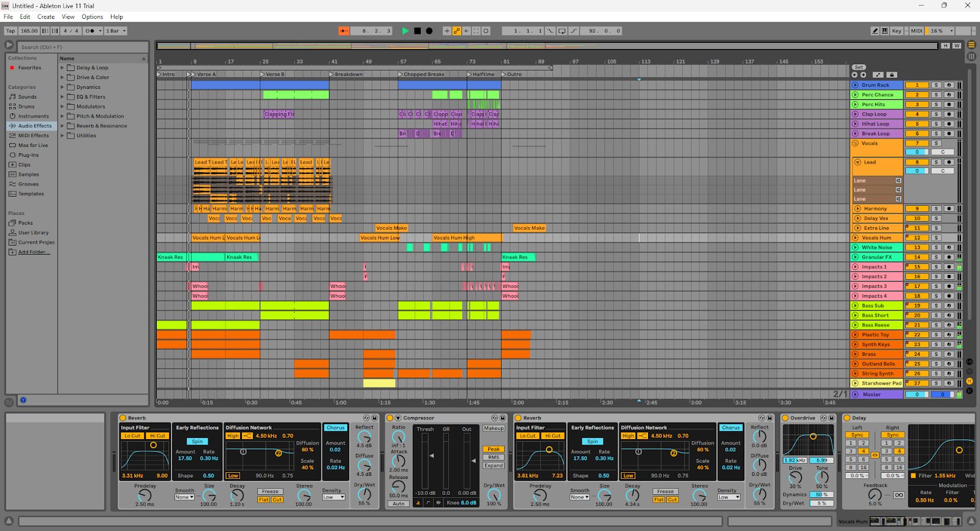Start playback with the green Play button
Screen dimensions: 980x531
click(405, 31)
